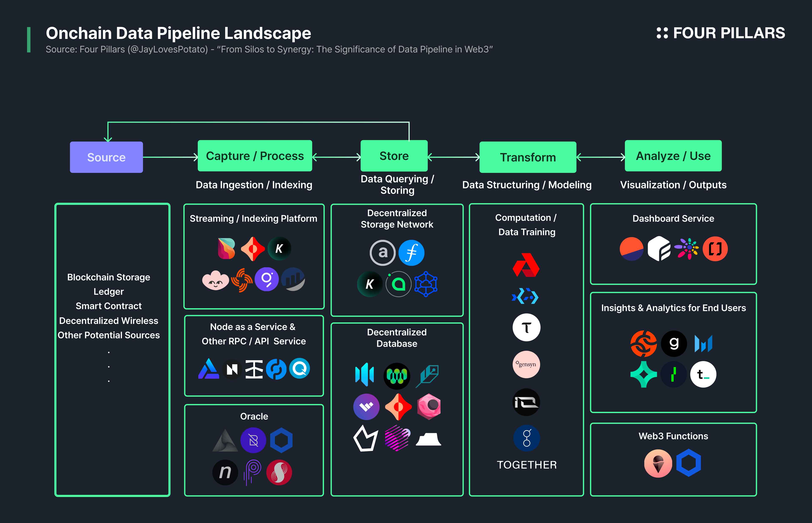Click the 'Decentralized Wireless' source text
Screen dimensions: 812x523
tap(109, 321)
